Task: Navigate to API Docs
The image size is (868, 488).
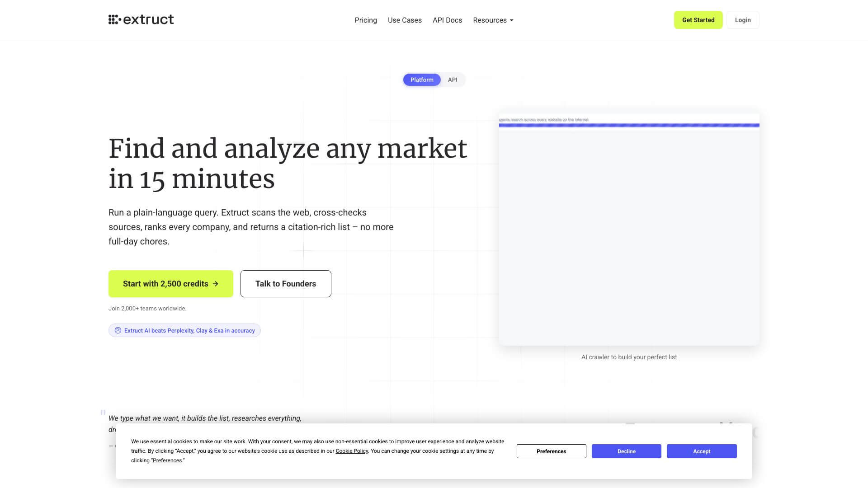Action: 447,20
